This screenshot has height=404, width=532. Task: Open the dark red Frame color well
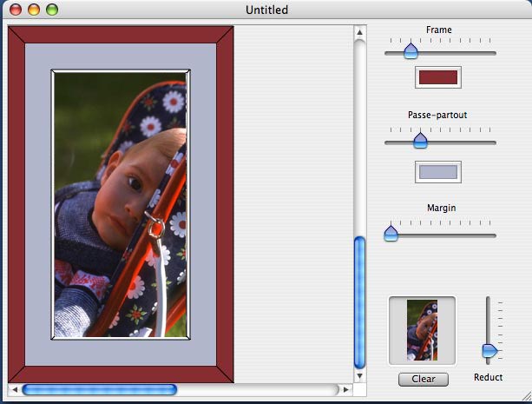click(438, 77)
